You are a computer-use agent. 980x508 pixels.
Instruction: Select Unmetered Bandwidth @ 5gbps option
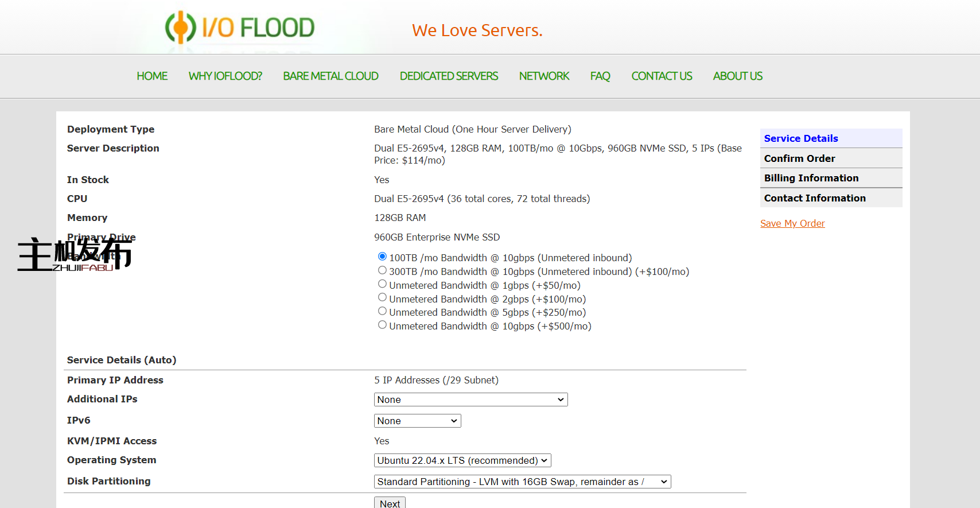tap(382, 311)
